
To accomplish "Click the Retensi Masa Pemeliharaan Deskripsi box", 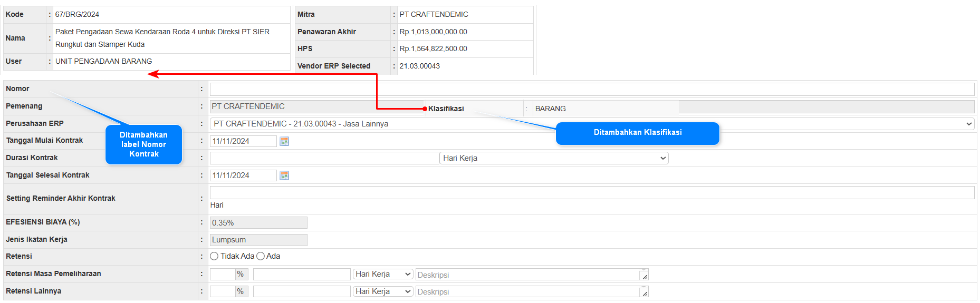I will click(527, 275).
